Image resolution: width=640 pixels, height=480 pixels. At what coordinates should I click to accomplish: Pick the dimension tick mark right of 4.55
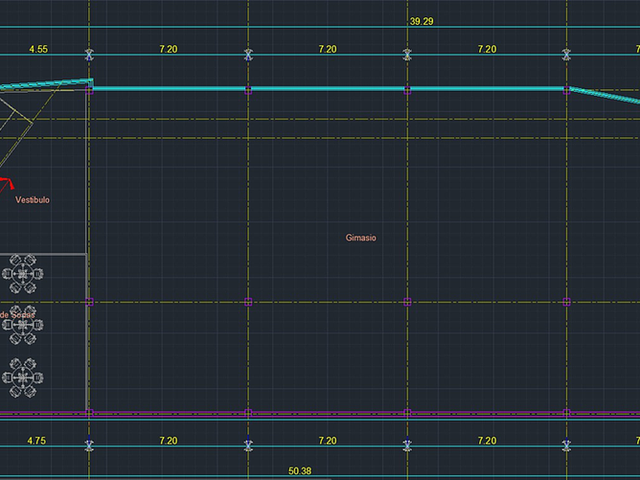[x=89, y=55]
